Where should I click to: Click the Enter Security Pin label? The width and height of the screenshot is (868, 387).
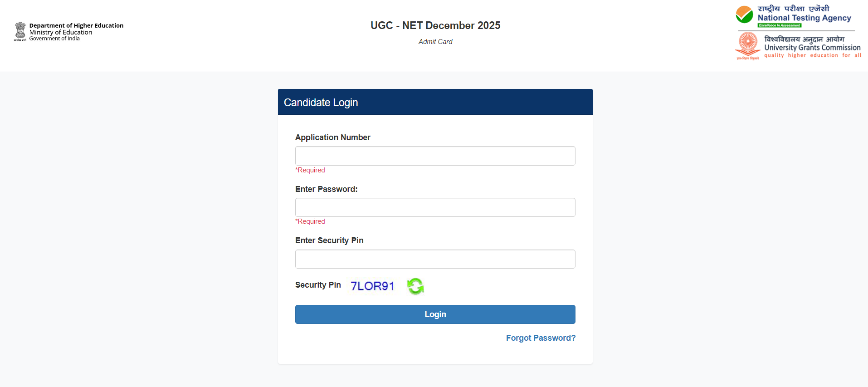click(329, 240)
